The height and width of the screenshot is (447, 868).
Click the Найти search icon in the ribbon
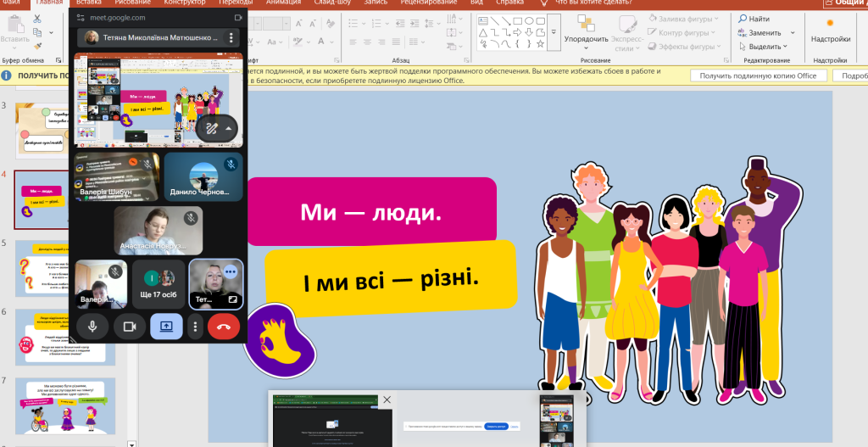(x=743, y=19)
